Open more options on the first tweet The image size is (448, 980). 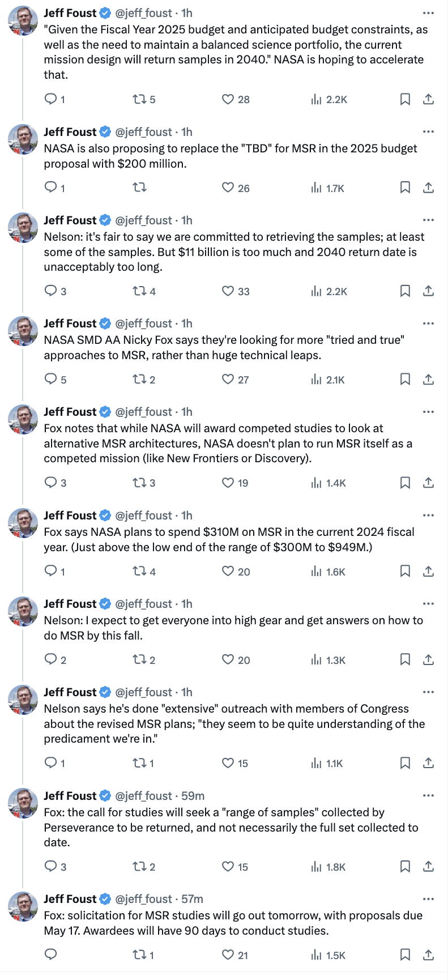pos(428,13)
